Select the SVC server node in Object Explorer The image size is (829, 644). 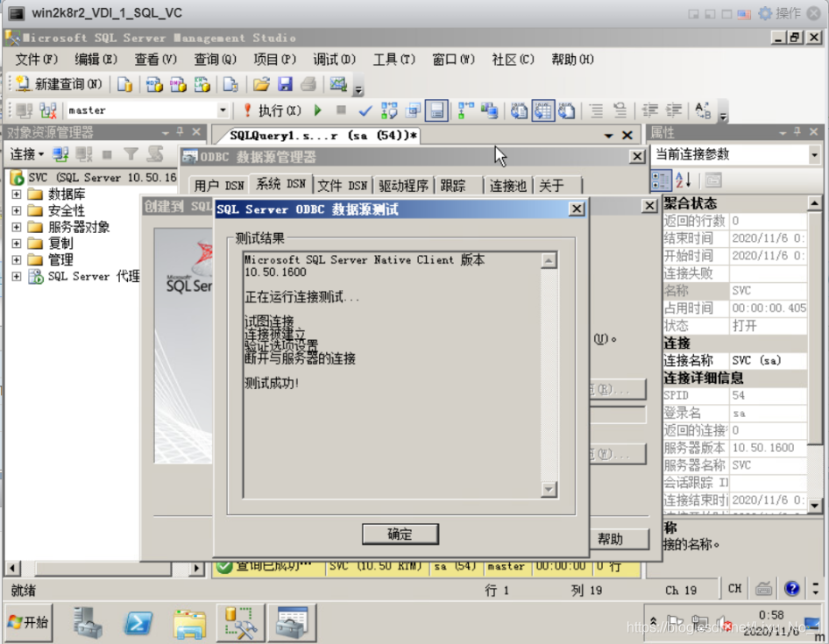[x=93, y=177]
